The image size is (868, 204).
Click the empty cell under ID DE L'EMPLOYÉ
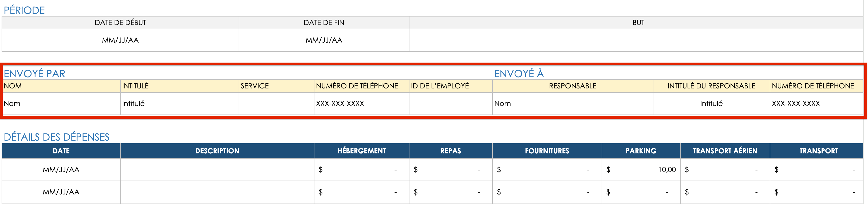[451, 104]
